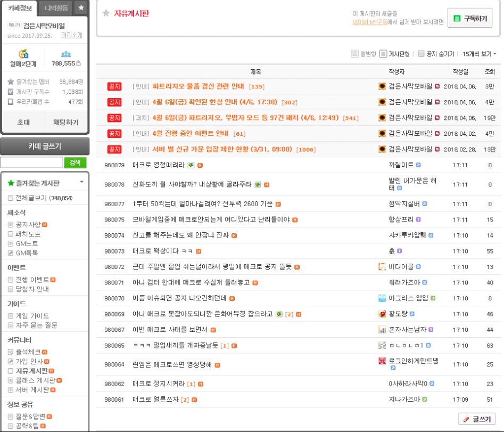Switch to the 나의활동 tab
504x432 pixels.
[x=56, y=8]
